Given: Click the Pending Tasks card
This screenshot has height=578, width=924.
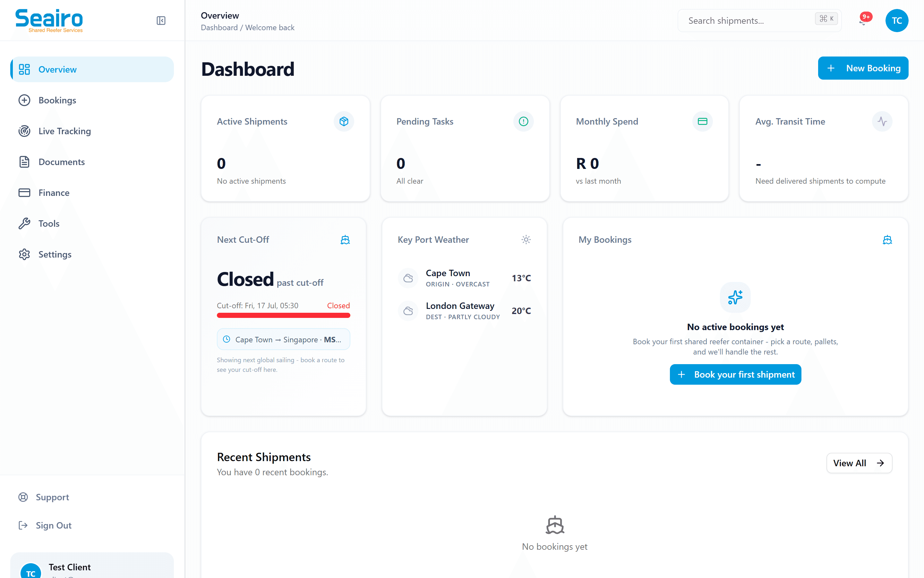Looking at the screenshot, I should click(465, 148).
